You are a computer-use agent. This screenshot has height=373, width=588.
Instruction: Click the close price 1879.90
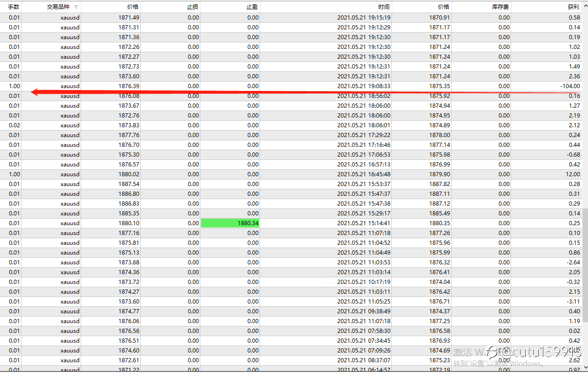coord(440,174)
